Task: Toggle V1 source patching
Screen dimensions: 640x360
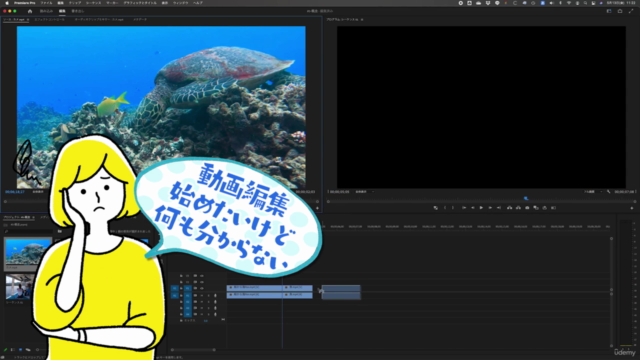Action: click(x=174, y=288)
